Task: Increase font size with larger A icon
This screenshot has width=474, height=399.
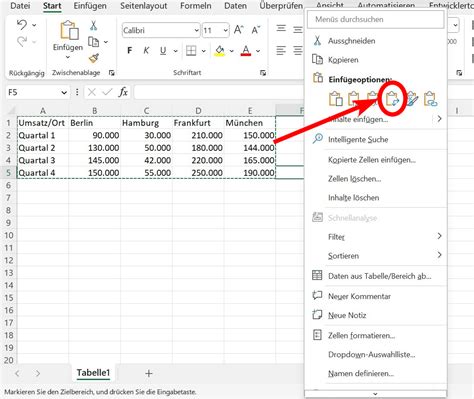Action: 238,30
